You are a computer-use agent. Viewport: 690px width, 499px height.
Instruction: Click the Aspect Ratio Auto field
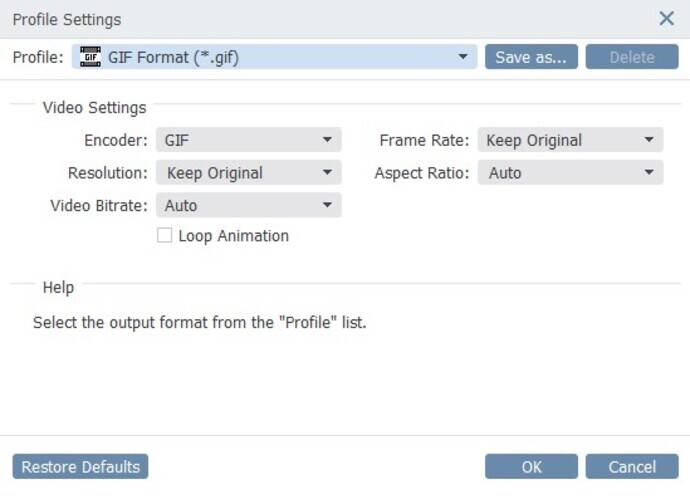pyautogui.click(x=570, y=172)
